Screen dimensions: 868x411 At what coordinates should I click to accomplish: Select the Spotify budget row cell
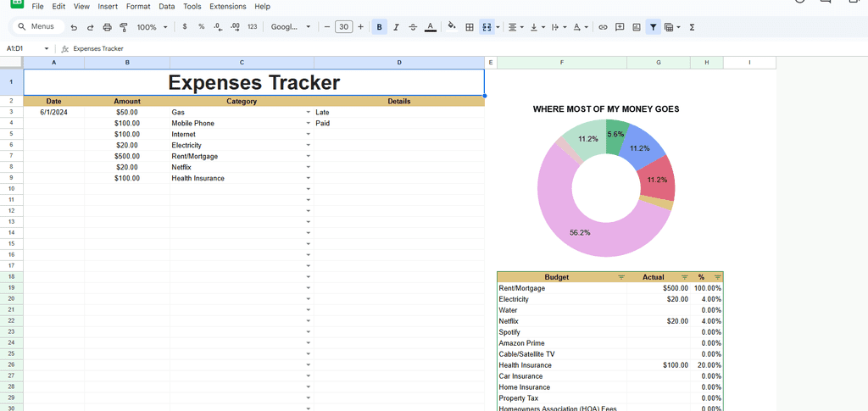click(562, 332)
